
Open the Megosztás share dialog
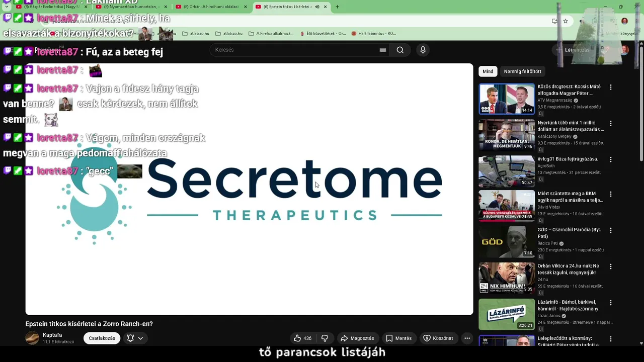(357, 338)
